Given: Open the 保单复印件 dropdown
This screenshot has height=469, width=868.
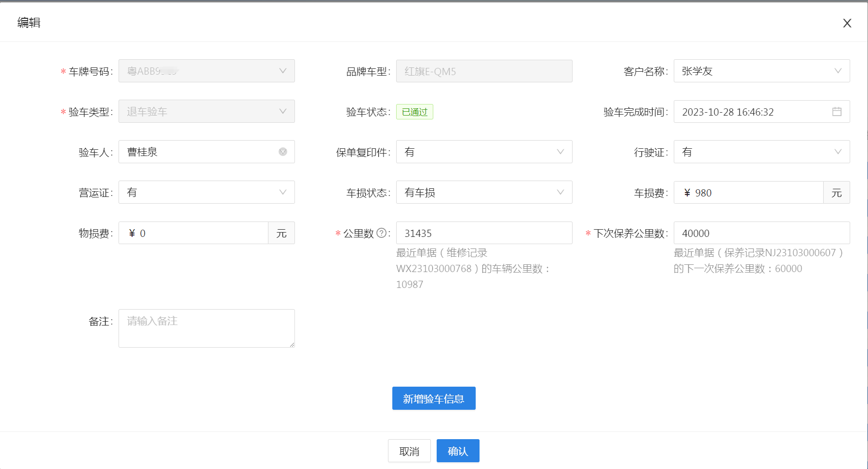Looking at the screenshot, I should tap(560, 152).
